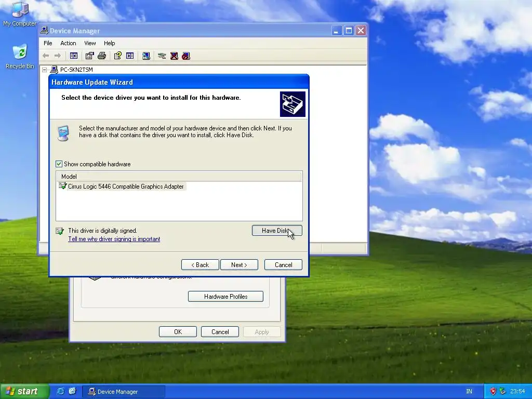Cancel the Hardware Update Wizard
The image size is (532, 399).
pyautogui.click(x=283, y=265)
